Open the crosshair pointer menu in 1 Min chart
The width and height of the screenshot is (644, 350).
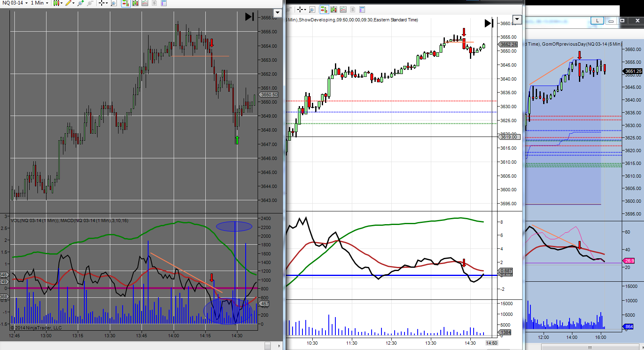click(x=103, y=3)
